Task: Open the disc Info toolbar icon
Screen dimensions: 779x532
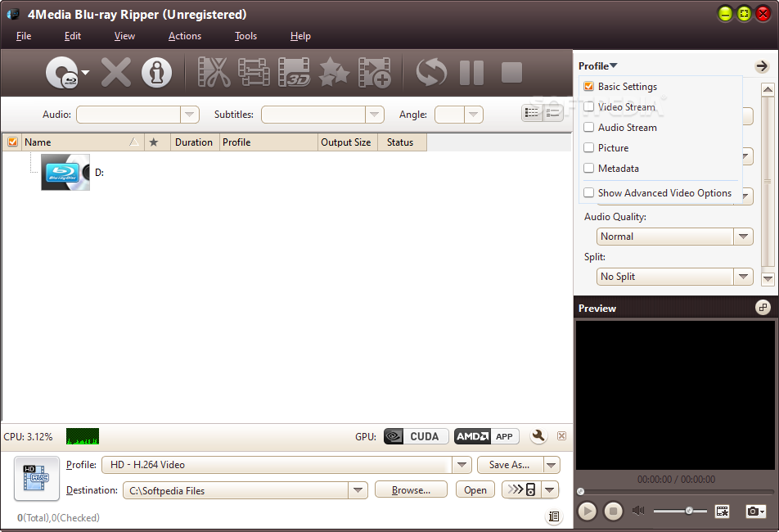Action: click(x=156, y=73)
